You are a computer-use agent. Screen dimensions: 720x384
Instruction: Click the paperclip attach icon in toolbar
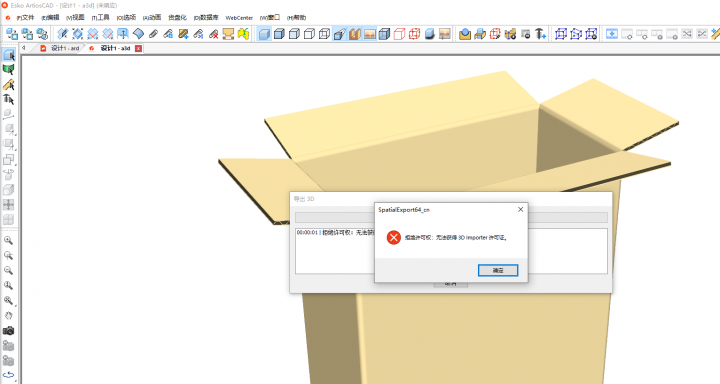pos(153,34)
